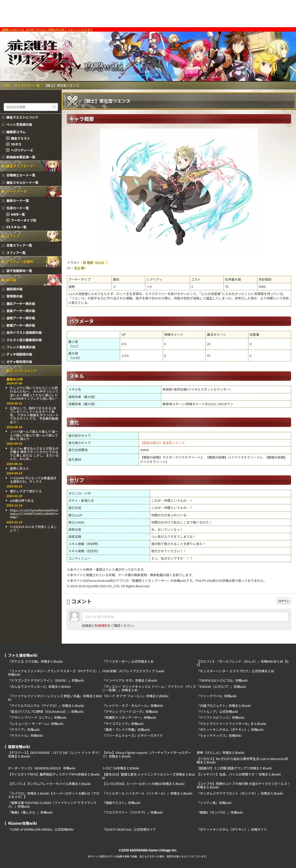This screenshot has width=296, height=868.
Task: Click the swords icon beside 召喚スフィア一覧
Action: point(3,245)
